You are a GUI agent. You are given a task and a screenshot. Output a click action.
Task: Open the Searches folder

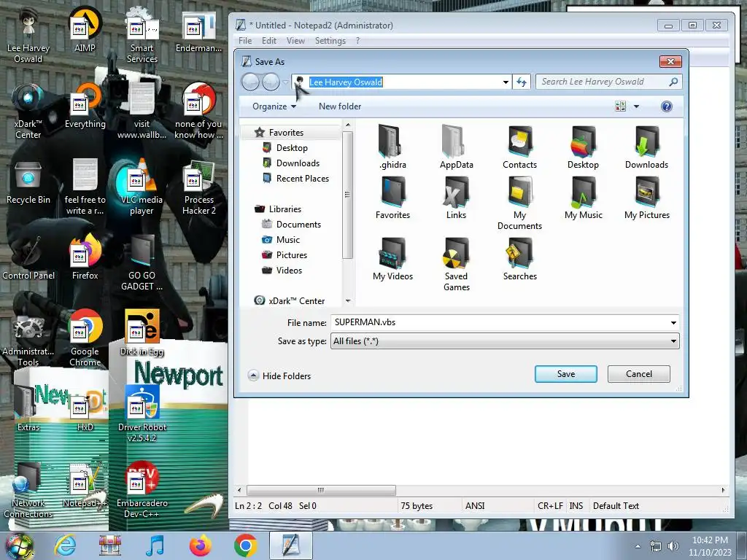[x=519, y=259]
